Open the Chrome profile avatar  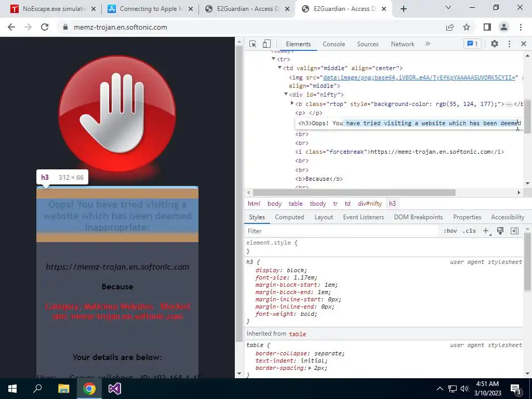pyautogui.click(x=504, y=27)
